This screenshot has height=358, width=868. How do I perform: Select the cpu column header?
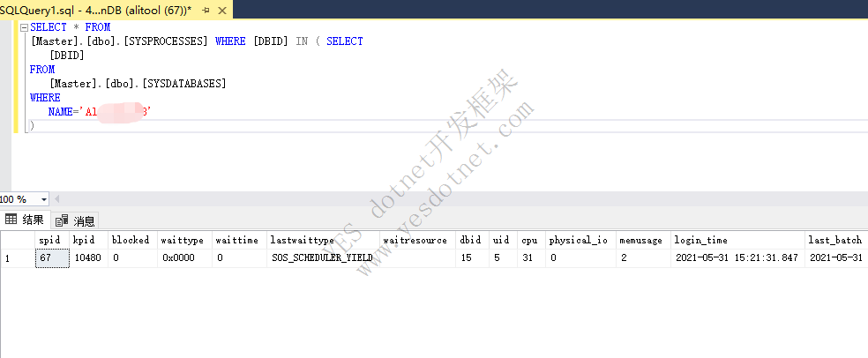tap(531, 240)
